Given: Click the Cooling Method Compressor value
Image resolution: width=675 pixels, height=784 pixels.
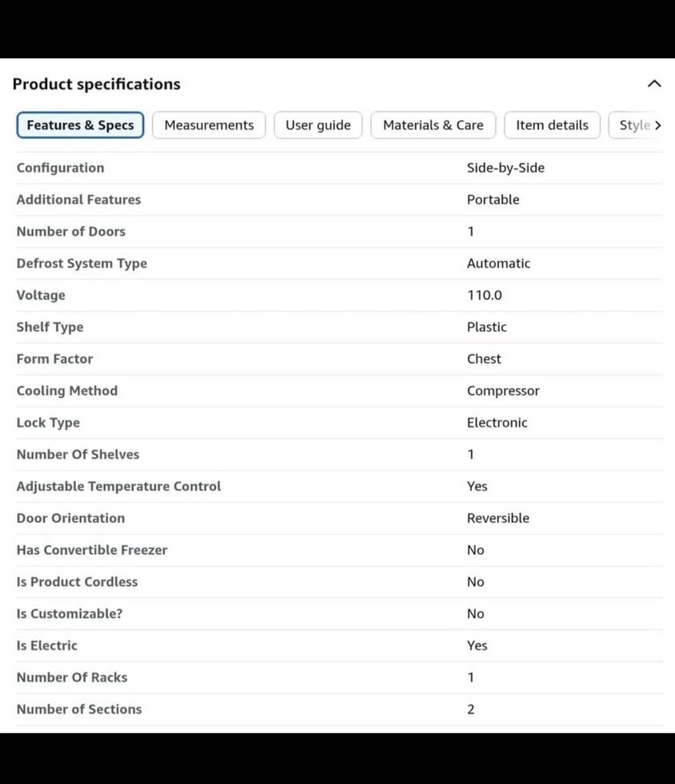Looking at the screenshot, I should pos(503,390).
